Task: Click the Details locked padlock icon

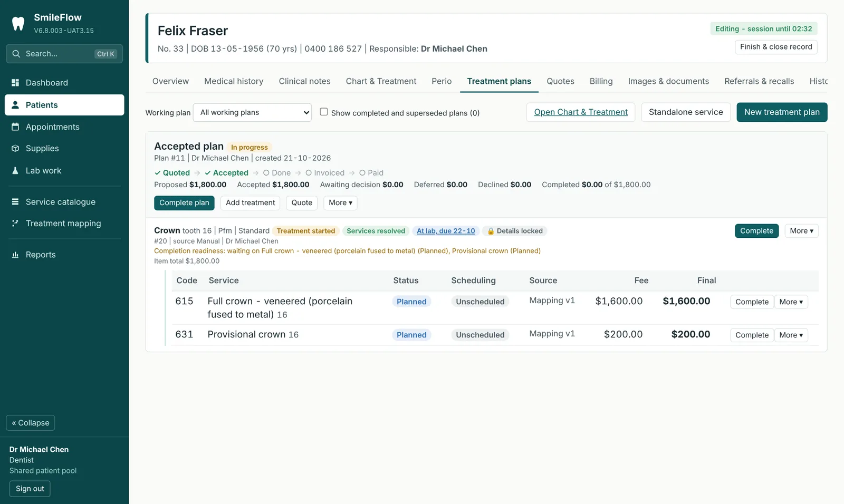Action: 491,231
